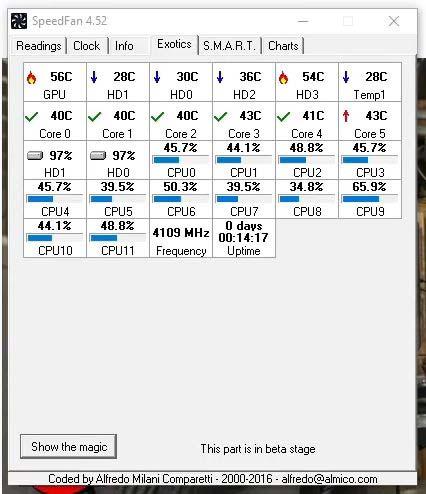Click the 4109 MHz Frequency value
This screenshot has width=426, height=494.
(x=181, y=233)
